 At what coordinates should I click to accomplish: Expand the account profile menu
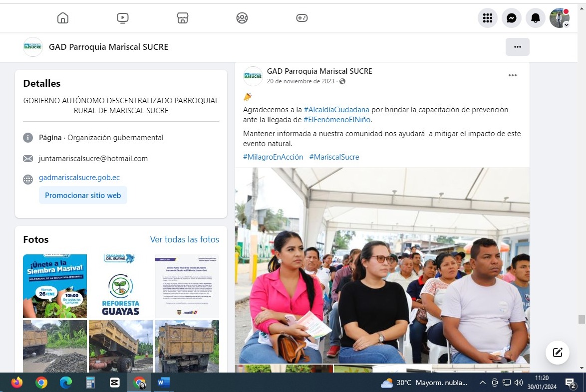(x=560, y=18)
